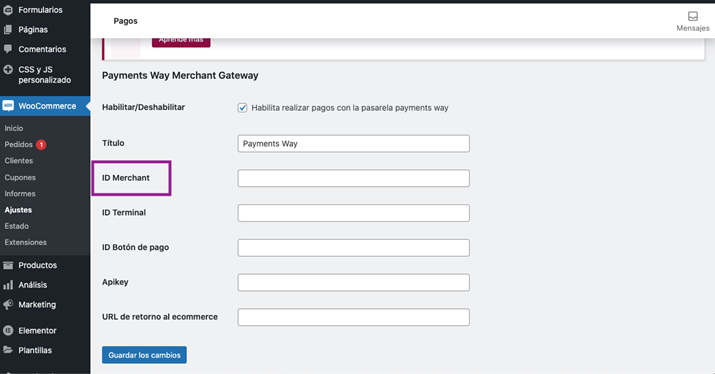The width and height of the screenshot is (715, 374).
Task: Click Guardar los cambios button
Action: (144, 355)
